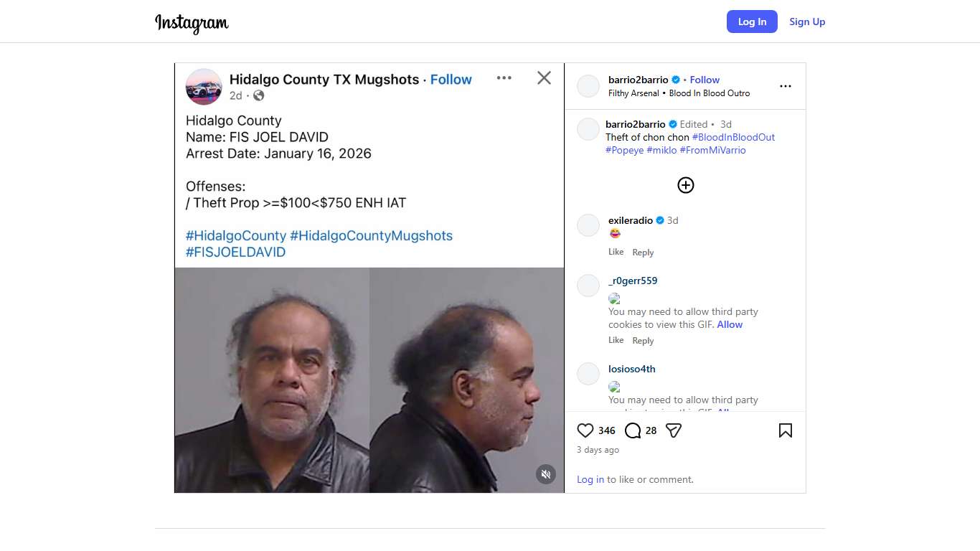Open losioso4th's profile name

tap(632, 369)
